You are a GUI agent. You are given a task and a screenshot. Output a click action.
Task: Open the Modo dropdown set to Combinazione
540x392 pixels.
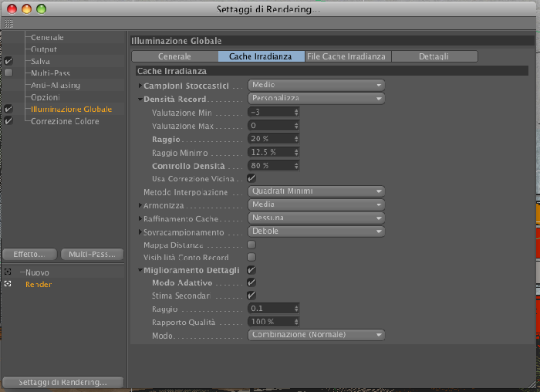(x=316, y=335)
